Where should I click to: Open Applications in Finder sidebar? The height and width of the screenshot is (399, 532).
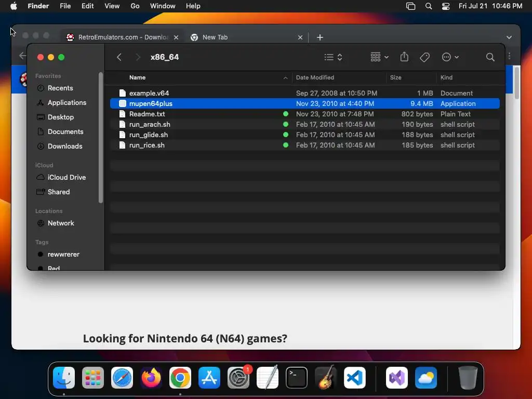pos(67,102)
